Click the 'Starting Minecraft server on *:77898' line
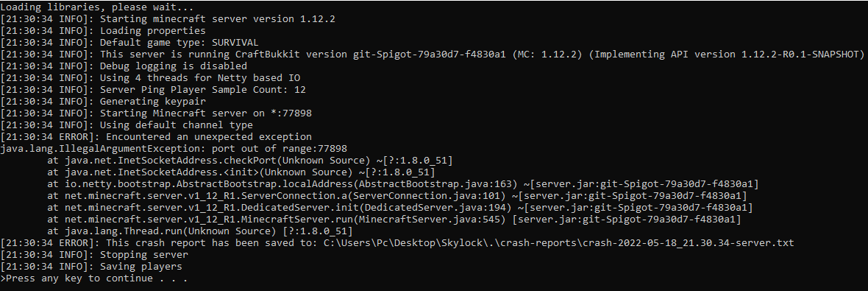The width and height of the screenshot is (868, 291). tap(156, 113)
